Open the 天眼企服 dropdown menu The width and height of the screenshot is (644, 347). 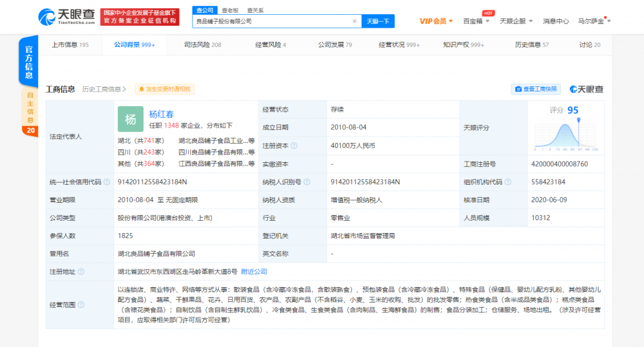click(x=516, y=21)
